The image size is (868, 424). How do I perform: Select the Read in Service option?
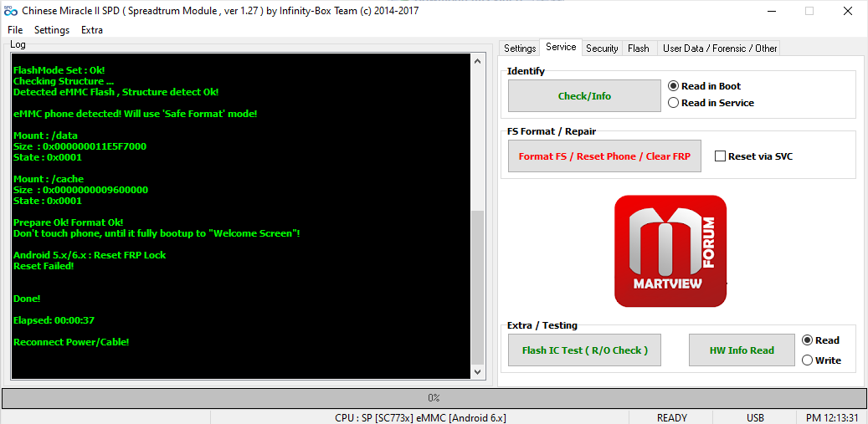point(711,103)
